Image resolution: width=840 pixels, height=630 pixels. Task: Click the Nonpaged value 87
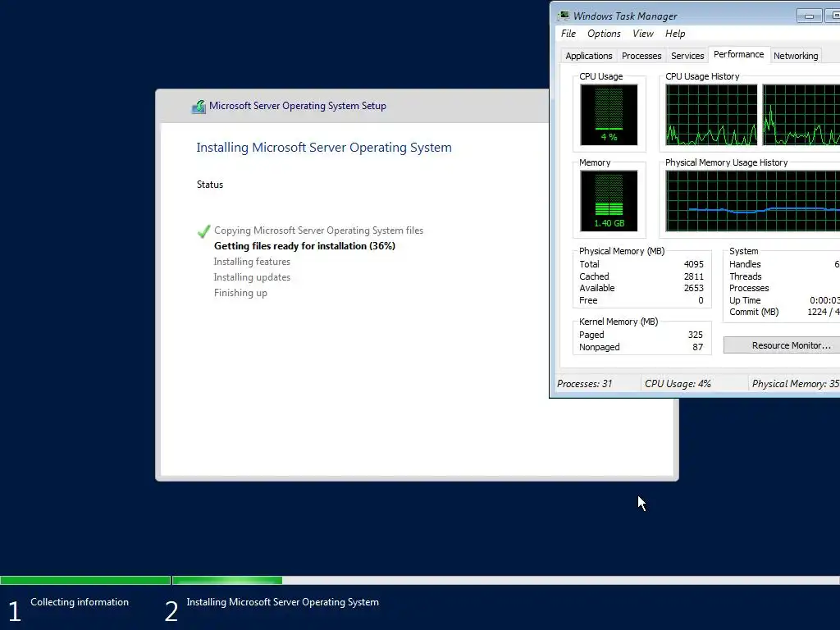(x=697, y=347)
